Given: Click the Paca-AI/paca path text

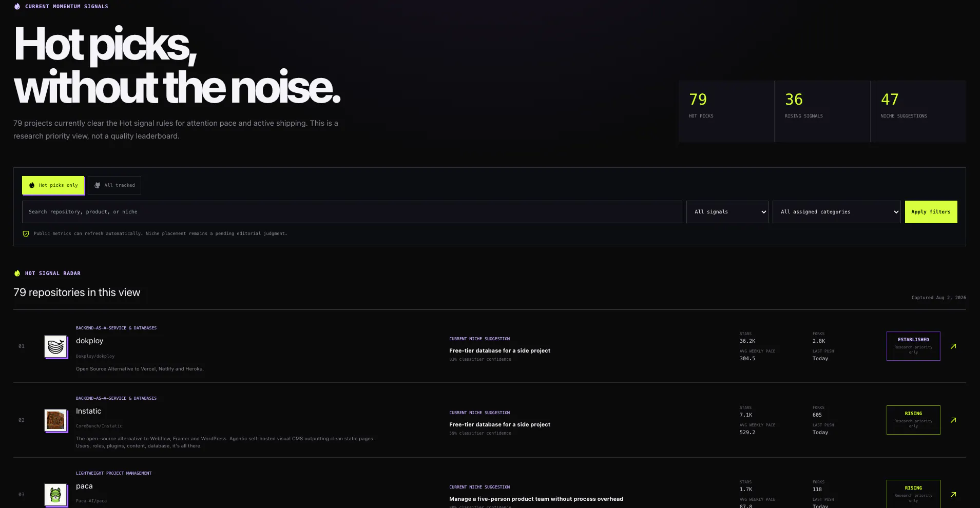Looking at the screenshot, I should click(91, 501).
